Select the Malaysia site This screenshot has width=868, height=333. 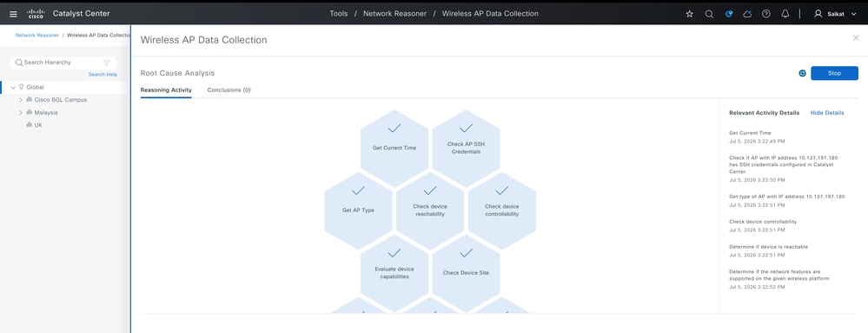tap(46, 112)
